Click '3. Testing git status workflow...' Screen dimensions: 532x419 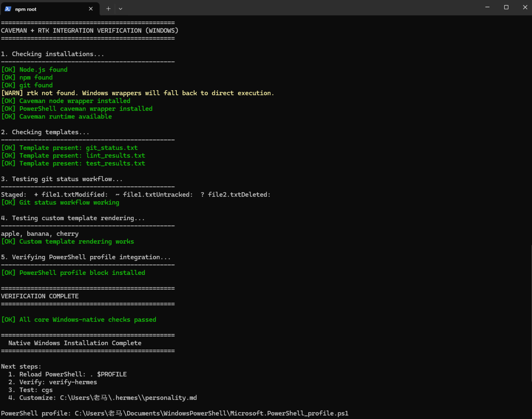62,179
